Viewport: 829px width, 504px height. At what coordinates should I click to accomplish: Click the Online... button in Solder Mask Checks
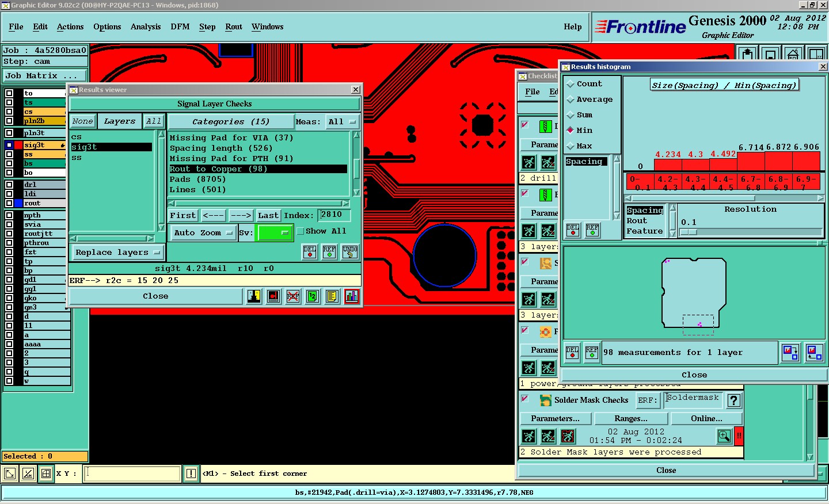click(x=706, y=419)
